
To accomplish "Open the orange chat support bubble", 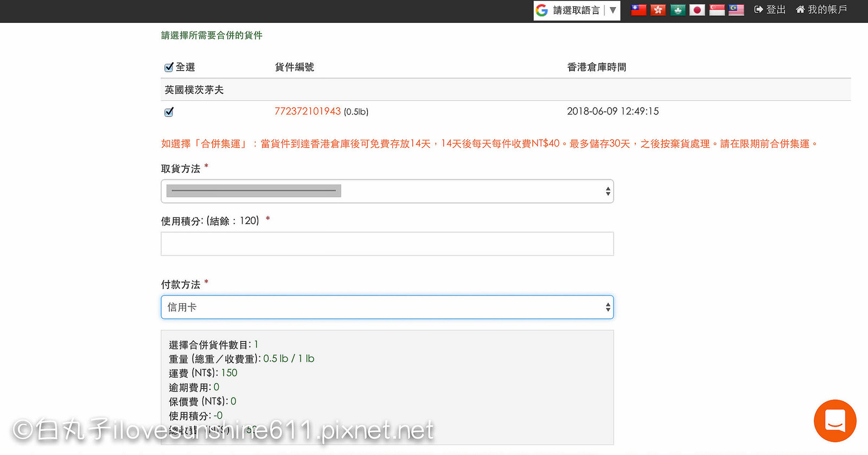I will (835, 421).
